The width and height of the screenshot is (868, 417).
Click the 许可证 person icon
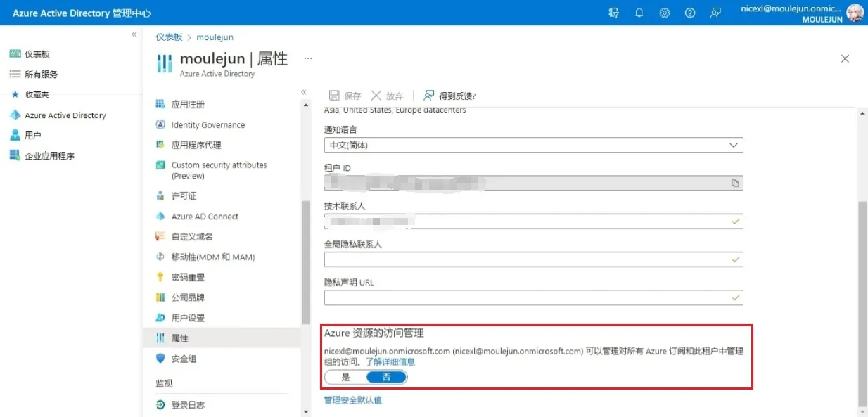point(160,196)
